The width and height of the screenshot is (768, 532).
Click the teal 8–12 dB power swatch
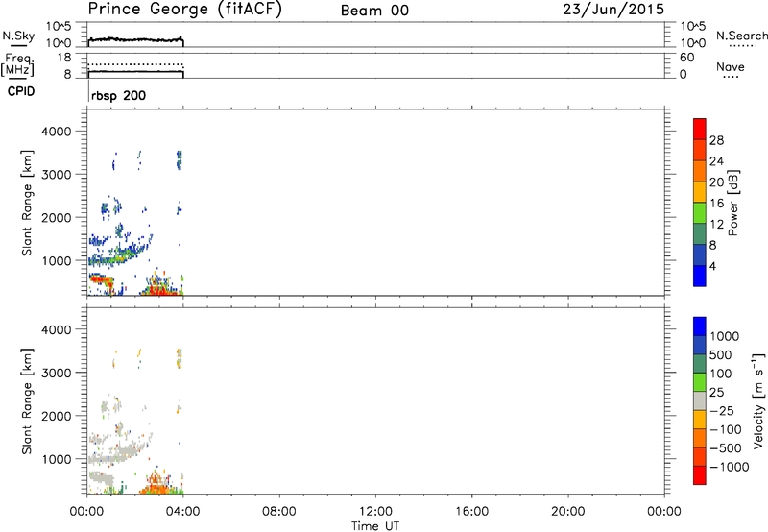point(700,234)
